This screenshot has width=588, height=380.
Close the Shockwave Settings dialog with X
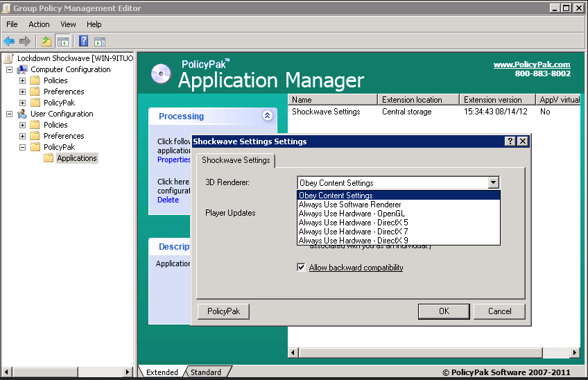pos(523,141)
